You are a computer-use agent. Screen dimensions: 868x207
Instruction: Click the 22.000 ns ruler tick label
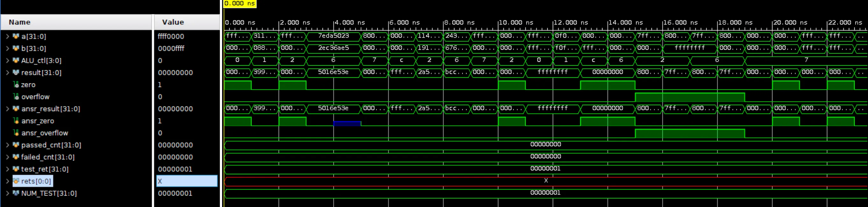(x=845, y=23)
